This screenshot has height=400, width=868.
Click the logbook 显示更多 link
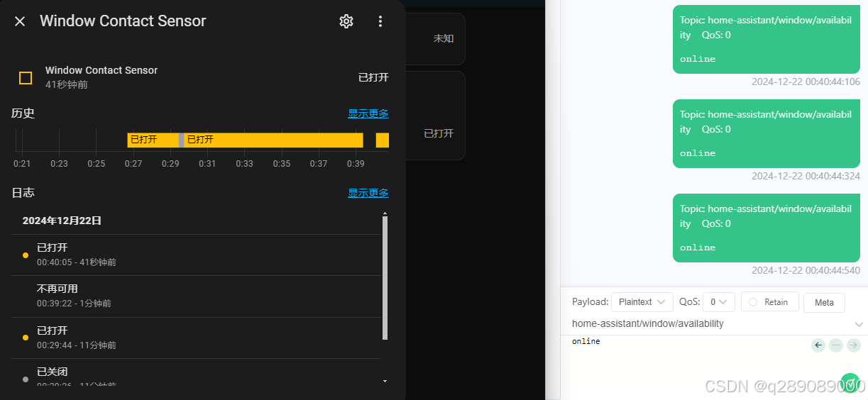click(368, 193)
